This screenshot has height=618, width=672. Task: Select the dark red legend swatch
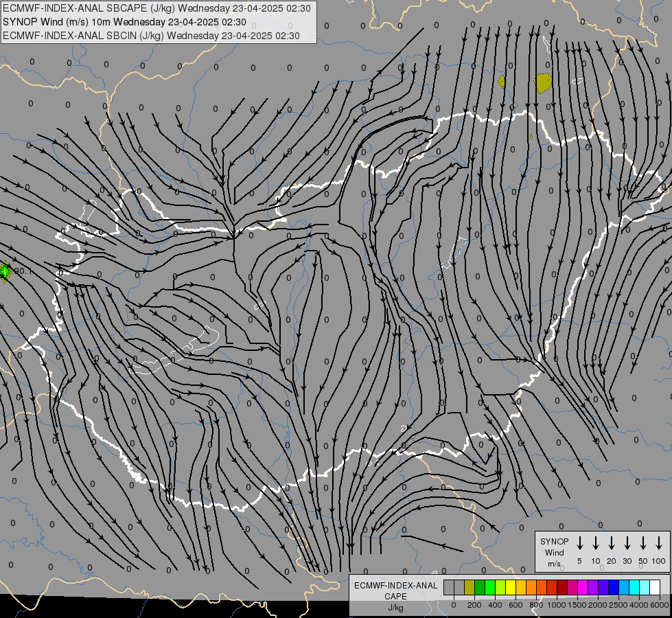[562, 587]
